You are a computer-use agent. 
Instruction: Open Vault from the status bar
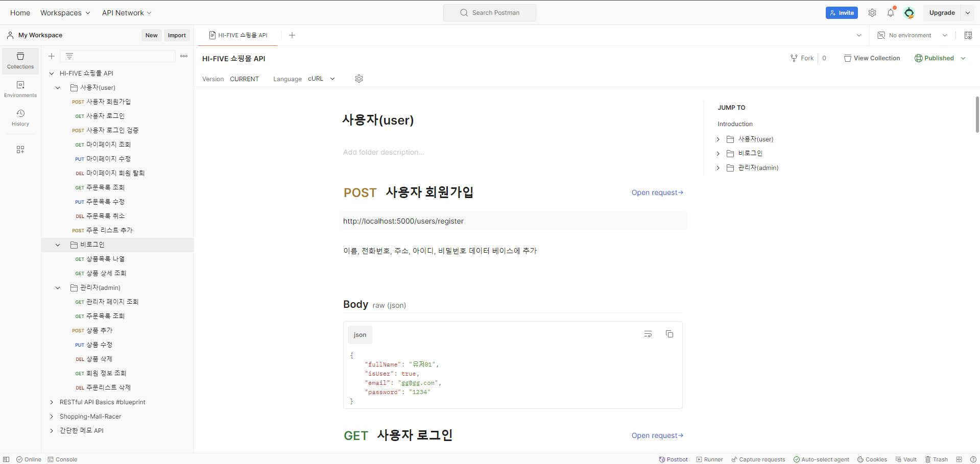[x=905, y=459]
